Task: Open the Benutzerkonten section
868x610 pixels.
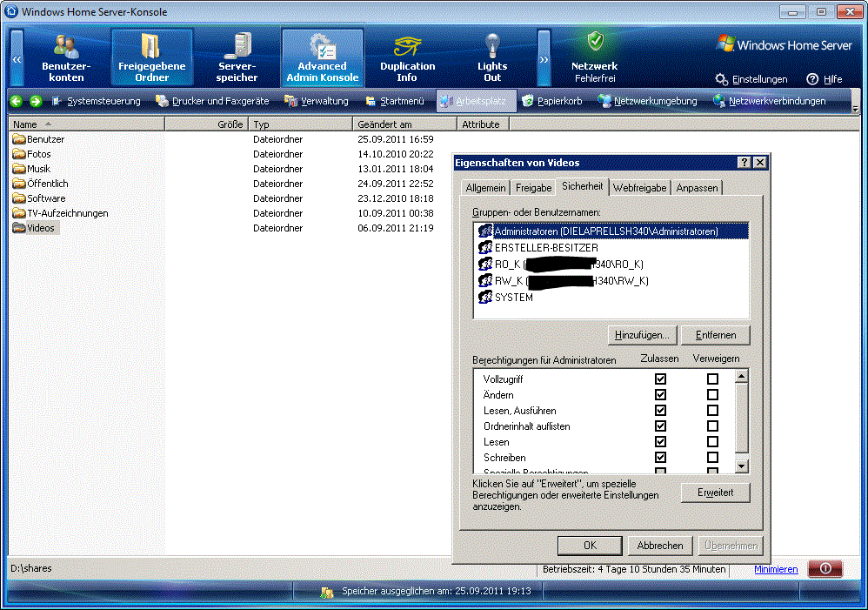Action: (x=66, y=57)
